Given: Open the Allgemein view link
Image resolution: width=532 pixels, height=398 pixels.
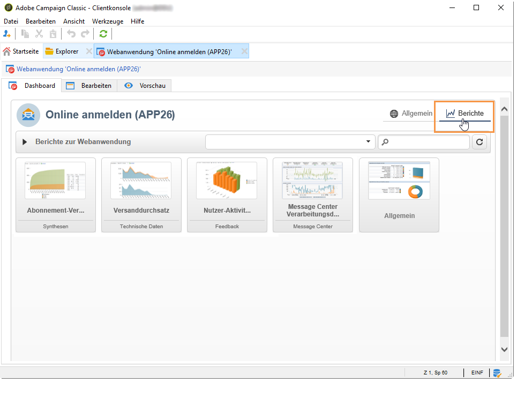Looking at the screenshot, I should (411, 114).
